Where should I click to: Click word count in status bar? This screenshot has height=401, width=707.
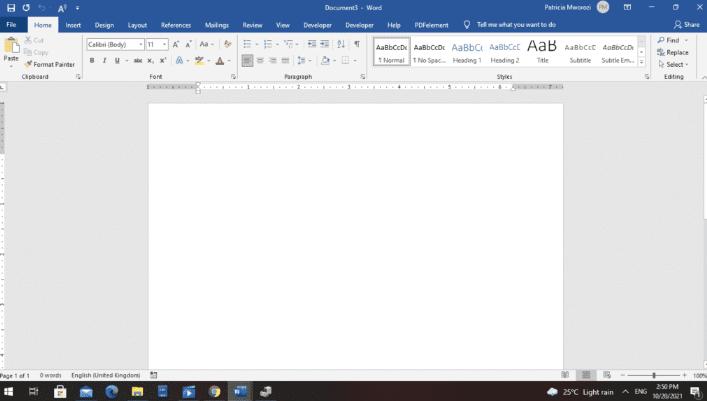(x=50, y=375)
